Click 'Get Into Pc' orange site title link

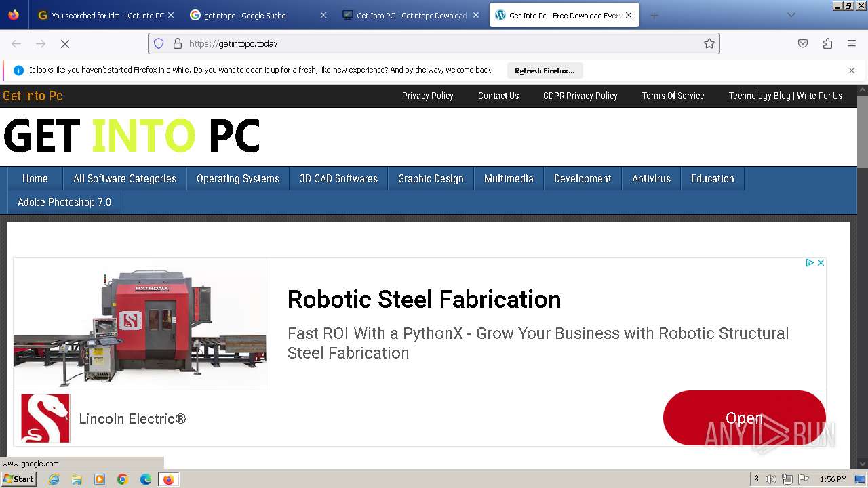33,96
